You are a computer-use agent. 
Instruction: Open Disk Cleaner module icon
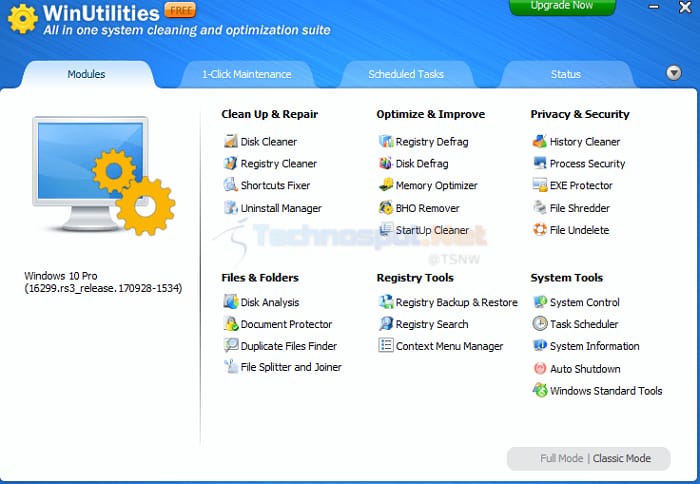tap(230, 141)
